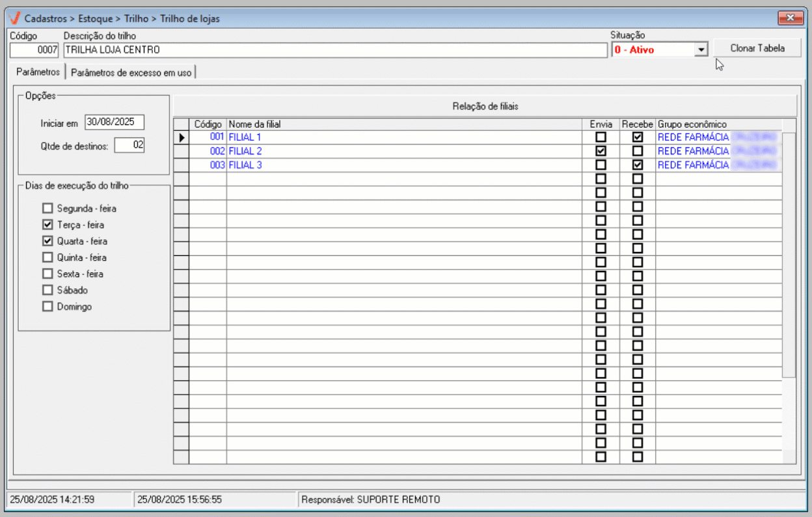Click the Relação de filiais header button
Image resolution: width=812 pixels, height=517 pixels.
pos(485,105)
